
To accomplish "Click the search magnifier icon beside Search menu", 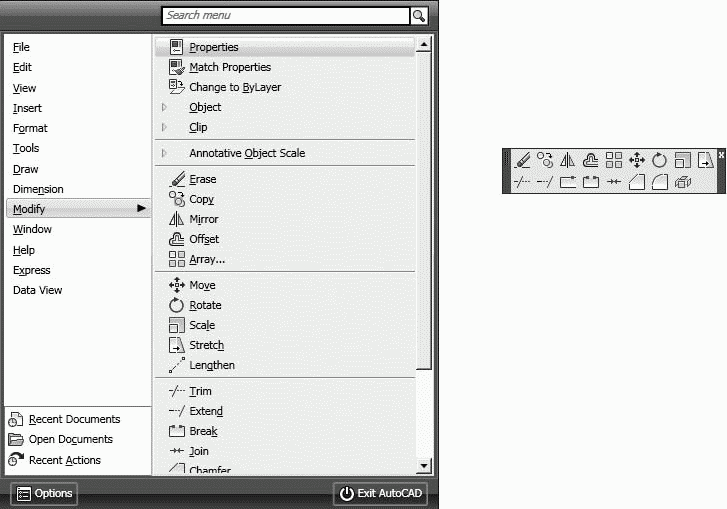I will [419, 16].
